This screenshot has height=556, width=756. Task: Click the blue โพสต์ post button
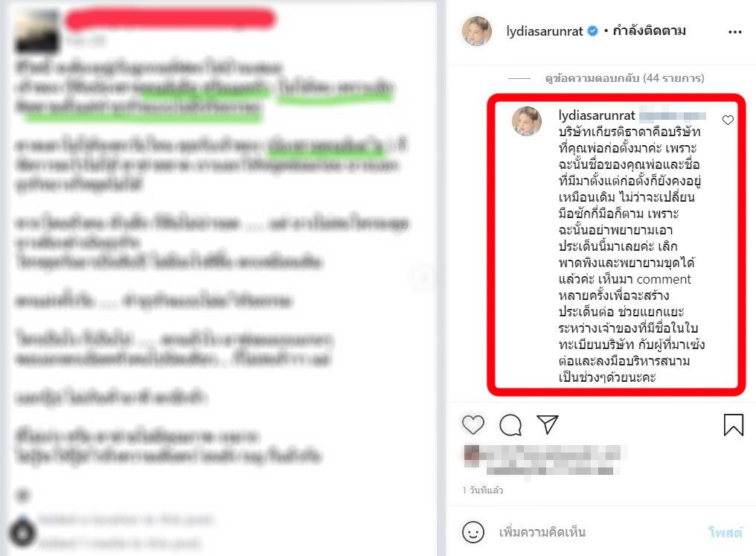pyautogui.click(x=725, y=532)
